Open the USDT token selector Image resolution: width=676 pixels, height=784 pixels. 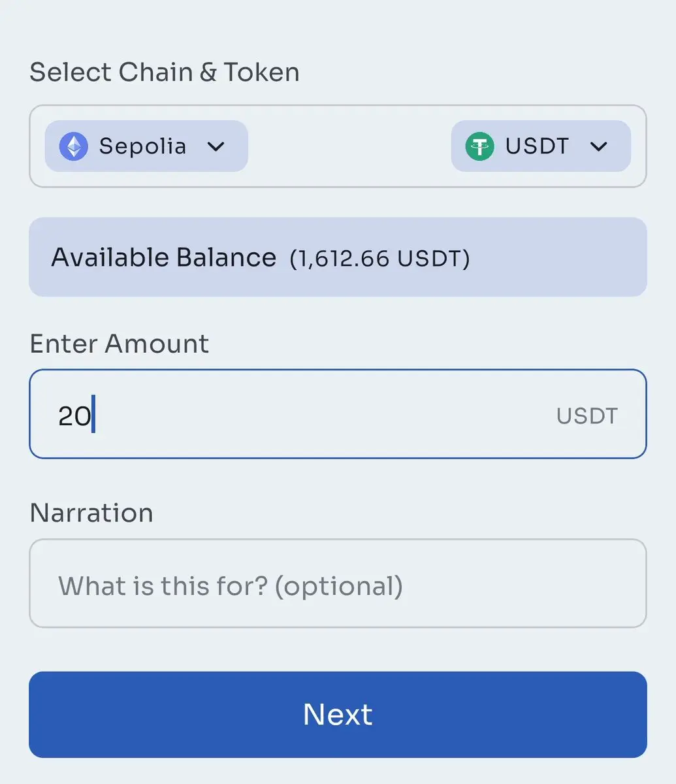[540, 146]
